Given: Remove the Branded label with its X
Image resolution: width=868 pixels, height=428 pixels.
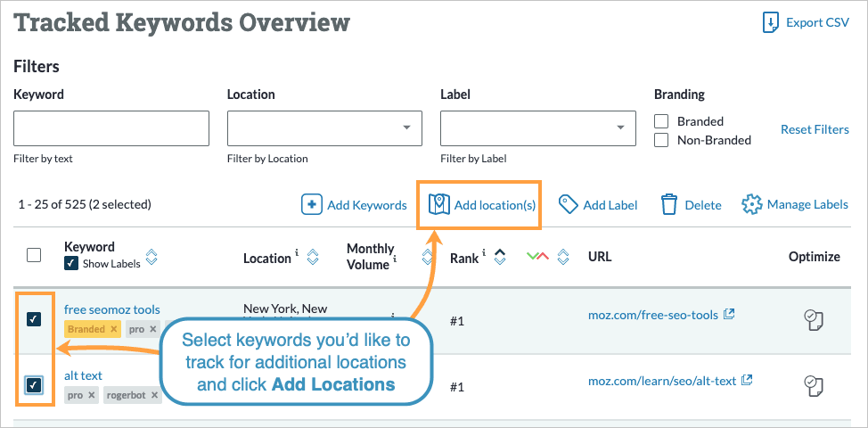Looking at the screenshot, I should pyautogui.click(x=114, y=329).
